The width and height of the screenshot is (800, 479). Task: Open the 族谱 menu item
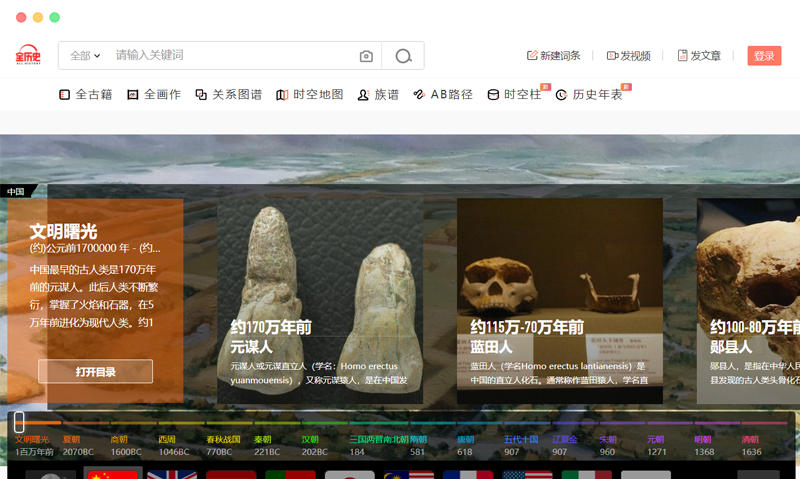[x=378, y=94]
